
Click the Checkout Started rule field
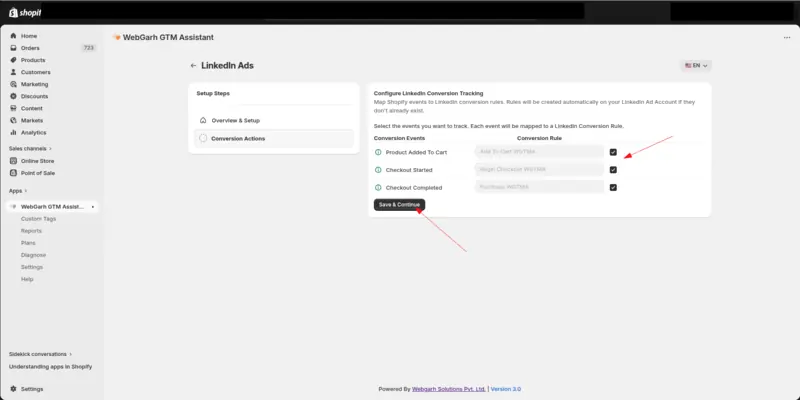pos(539,169)
